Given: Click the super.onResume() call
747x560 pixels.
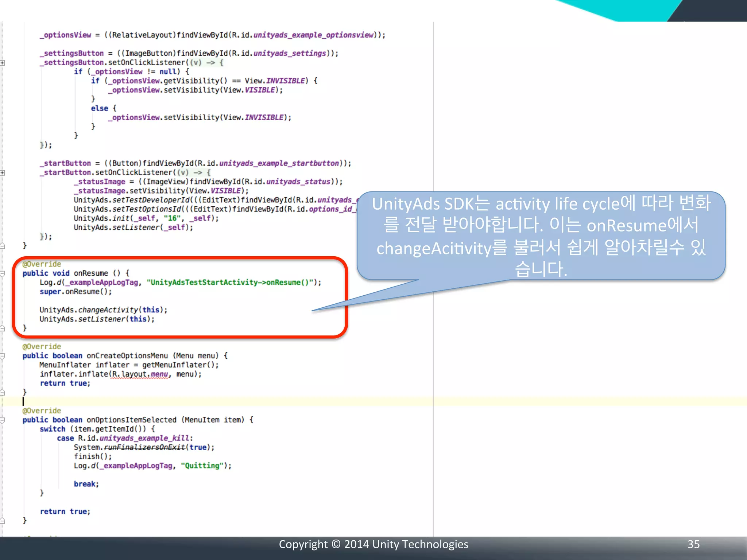Looking at the screenshot, I should (76, 291).
